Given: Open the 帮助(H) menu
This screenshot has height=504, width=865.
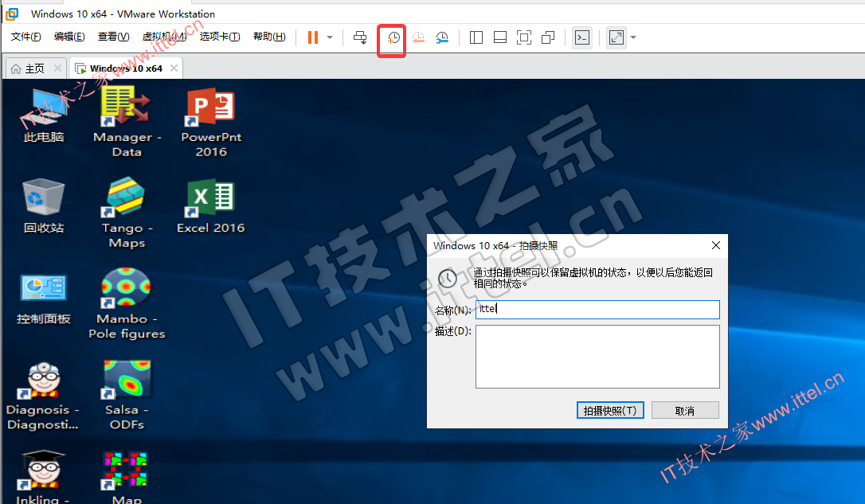Looking at the screenshot, I should point(269,37).
